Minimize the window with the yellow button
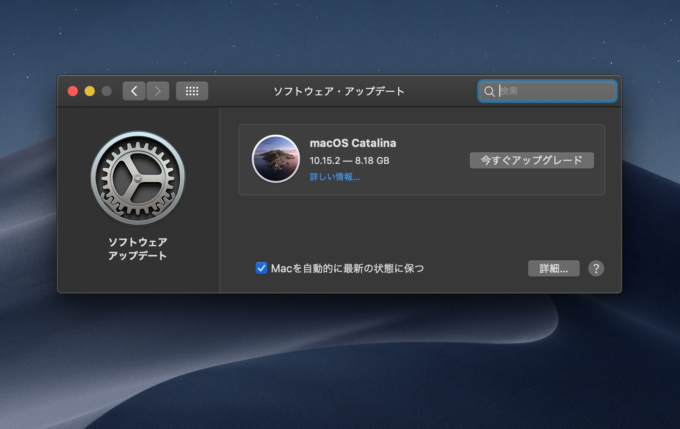This screenshot has height=429, width=680. (x=90, y=91)
